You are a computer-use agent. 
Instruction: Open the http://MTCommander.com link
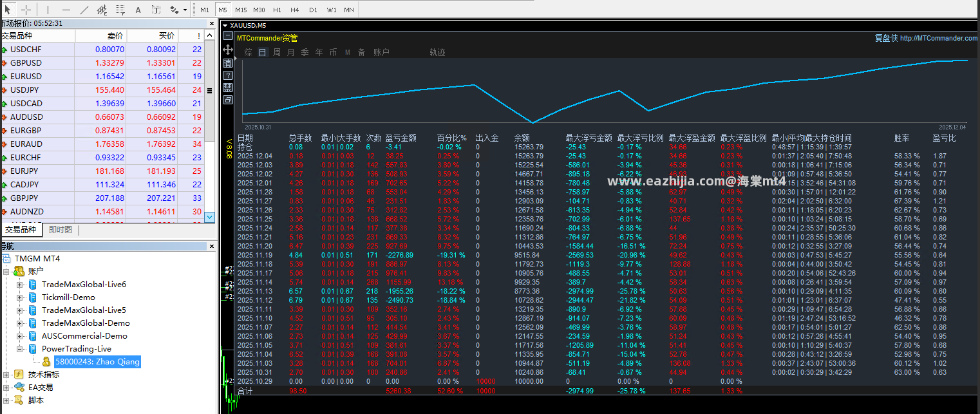(938, 38)
